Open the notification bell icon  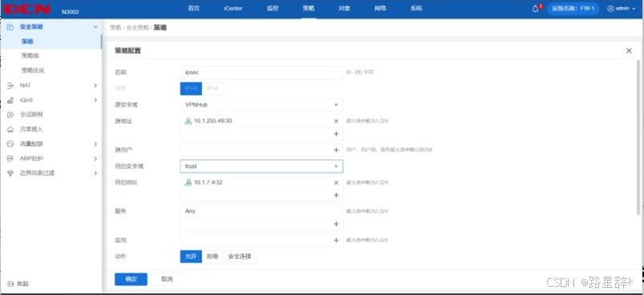pos(535,9)
